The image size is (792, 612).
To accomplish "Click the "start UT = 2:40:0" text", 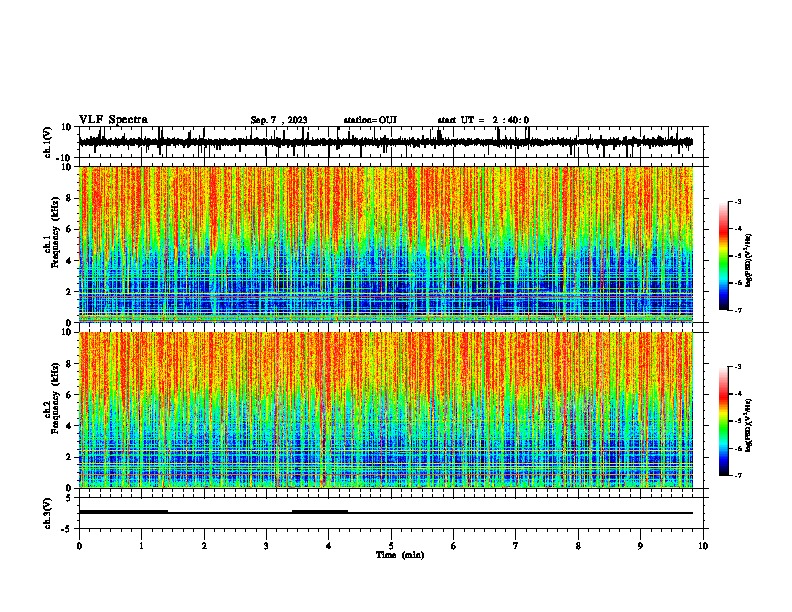I will click(x=483, y=120).
